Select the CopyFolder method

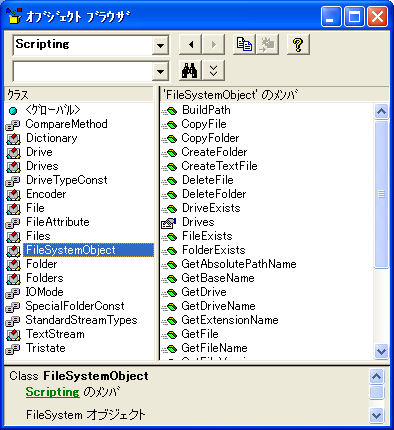210,138
